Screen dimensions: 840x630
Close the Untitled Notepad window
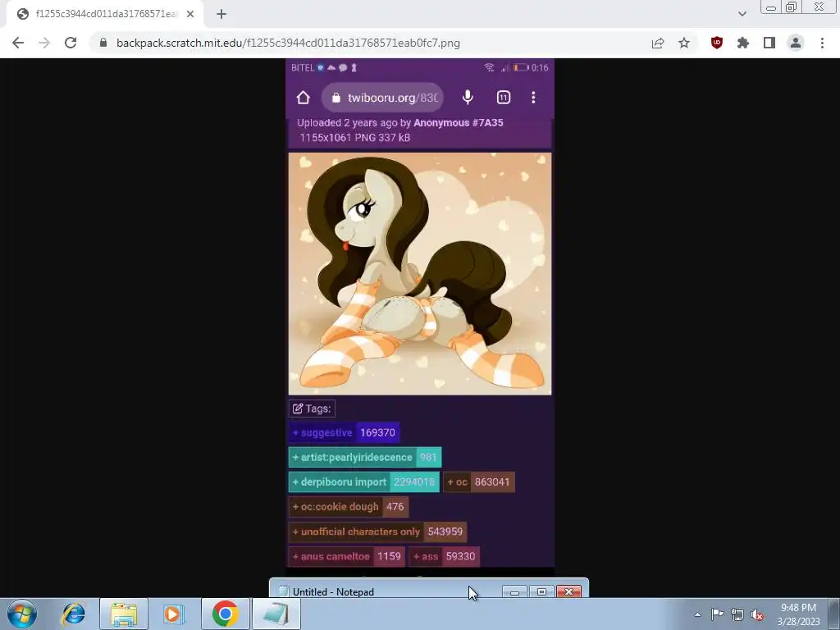(x=569, y=591)
